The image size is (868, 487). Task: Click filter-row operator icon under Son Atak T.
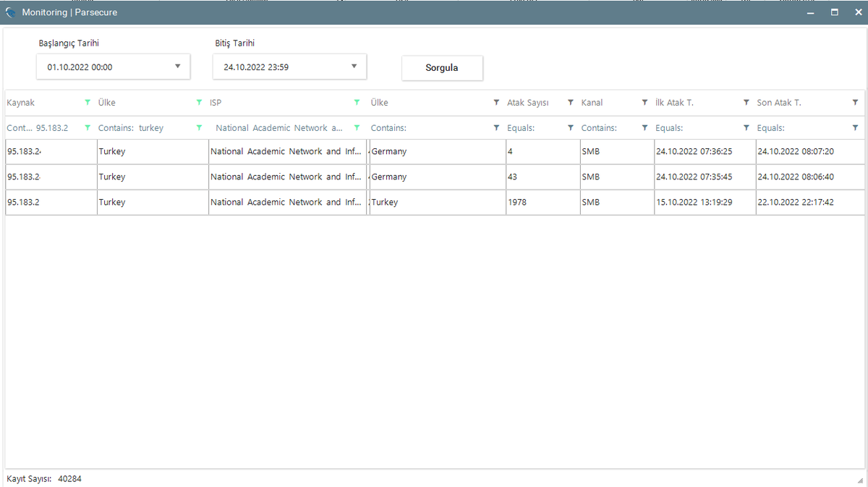pyautogui.click(x=855, y=128)
